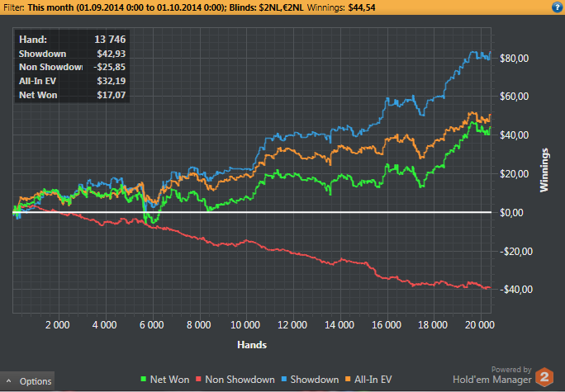The height and width of the screenshot is (392, 565).
Task: Click the 8 000 hands tick label
Action: (198, 325)
